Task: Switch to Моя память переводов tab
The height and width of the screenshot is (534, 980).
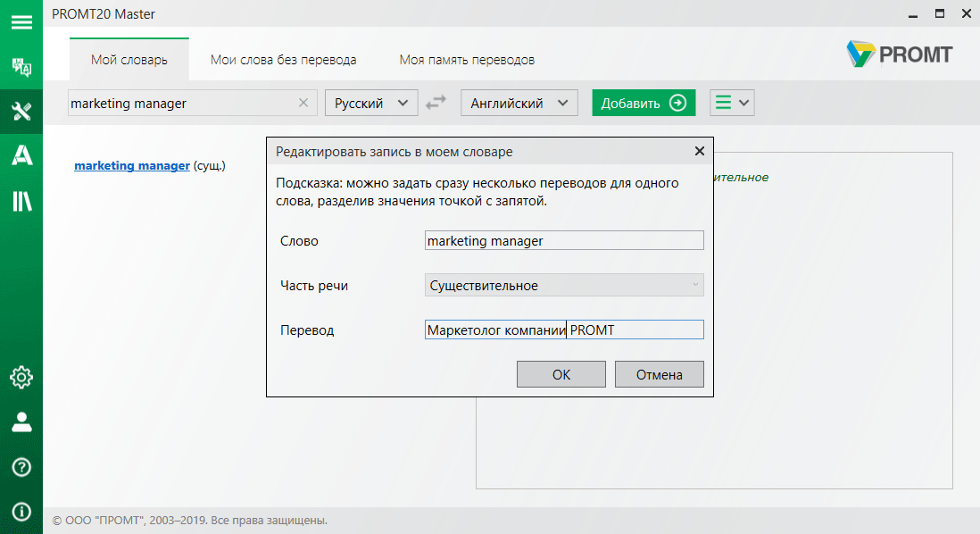Action: (467, 60)
